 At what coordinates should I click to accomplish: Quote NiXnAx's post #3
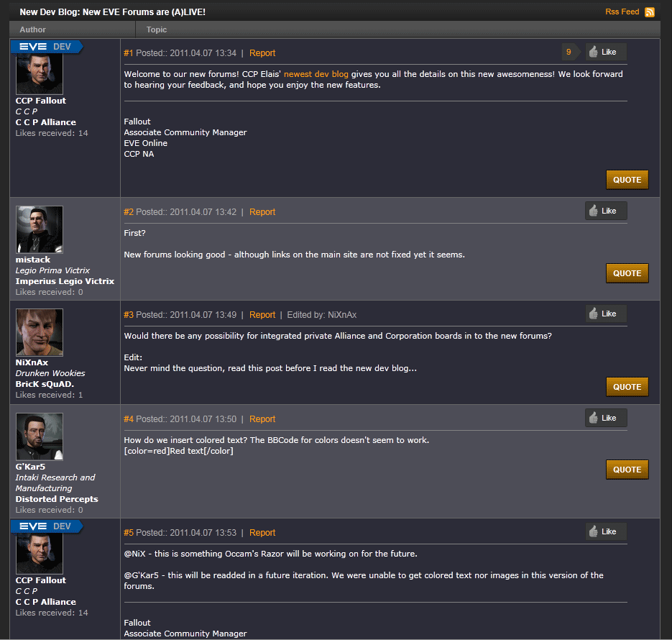coord(627,387)
